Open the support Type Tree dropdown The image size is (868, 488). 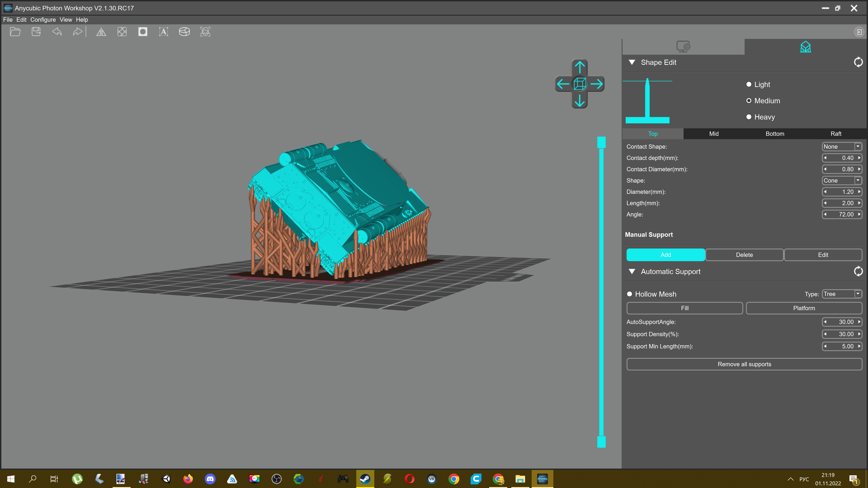tap(842, 294)
